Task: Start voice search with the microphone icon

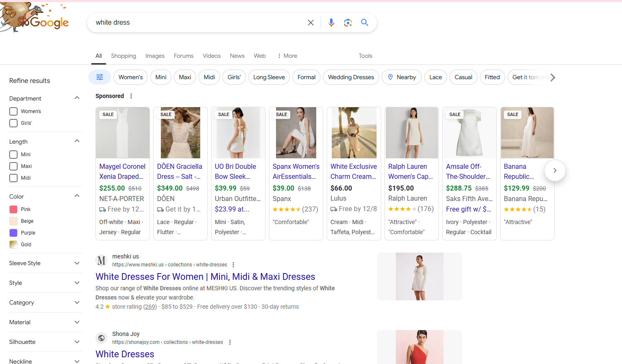Action: tap(331, 23)
